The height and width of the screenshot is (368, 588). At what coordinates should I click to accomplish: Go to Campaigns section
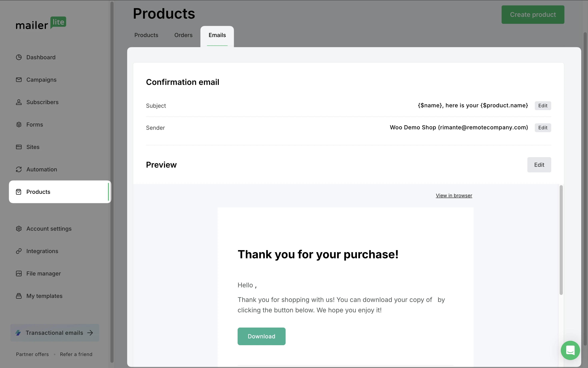(41, 80)
